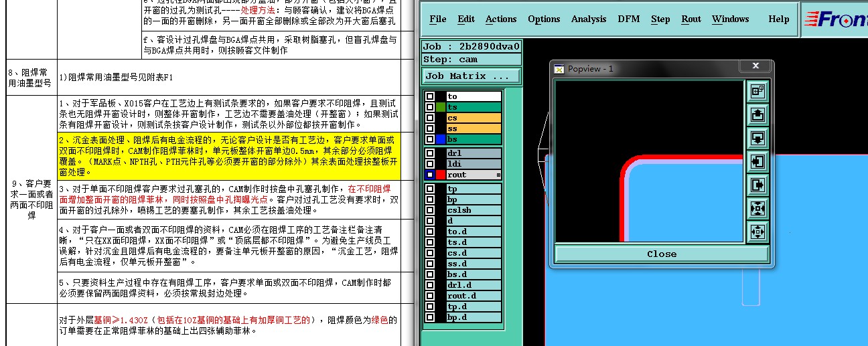
Task: Select the layer name 'ss' in layer list
Action: click(x=474, y=128)
